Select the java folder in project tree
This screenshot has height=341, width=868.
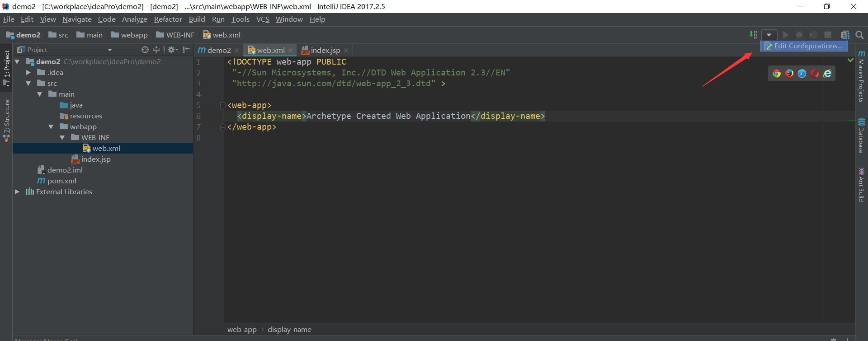pos(71,105)
